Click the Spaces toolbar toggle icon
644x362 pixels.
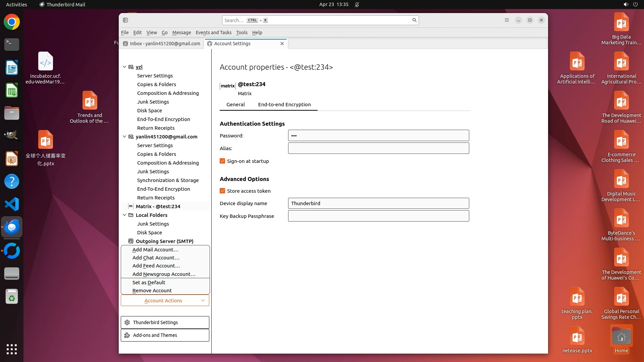(x=125, y=20)
